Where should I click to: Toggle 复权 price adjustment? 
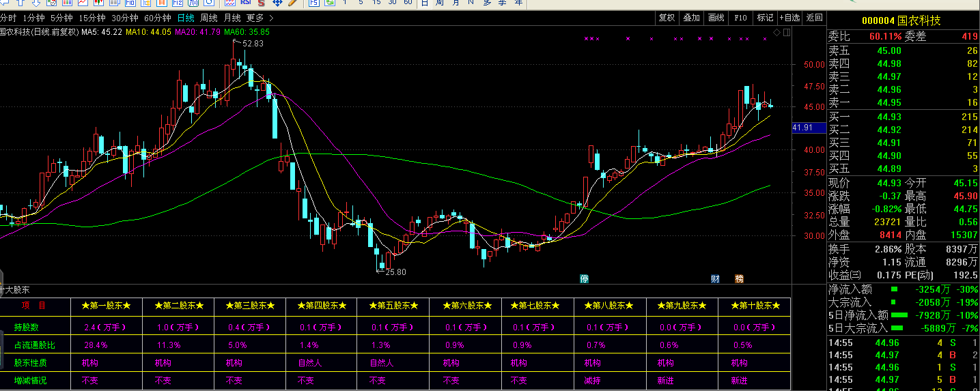(667, 18)
